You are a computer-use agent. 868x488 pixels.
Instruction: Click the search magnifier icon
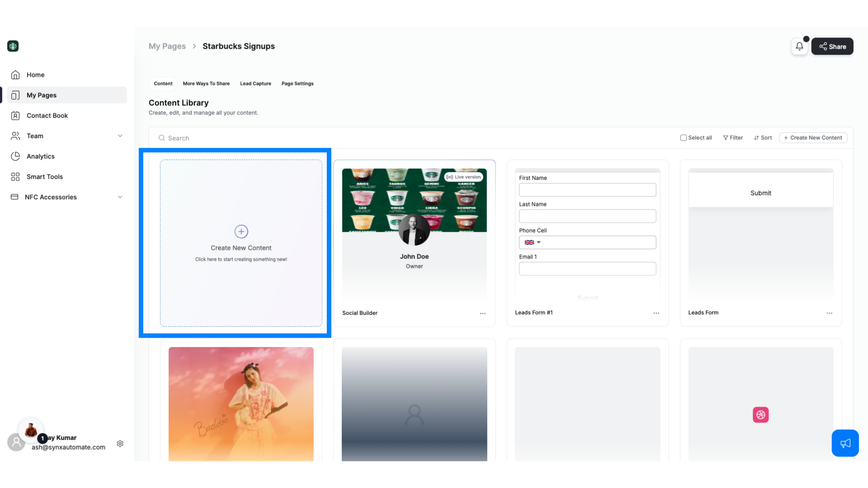pos(161,138)
